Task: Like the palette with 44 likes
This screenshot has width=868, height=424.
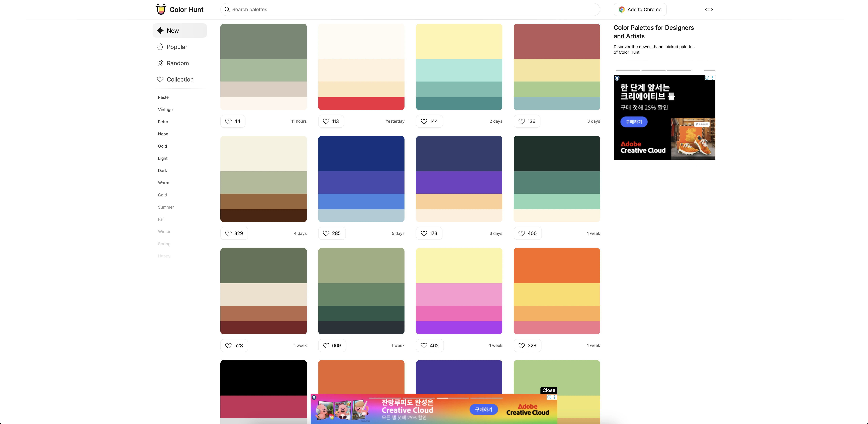Action: [x=233, y=121]
